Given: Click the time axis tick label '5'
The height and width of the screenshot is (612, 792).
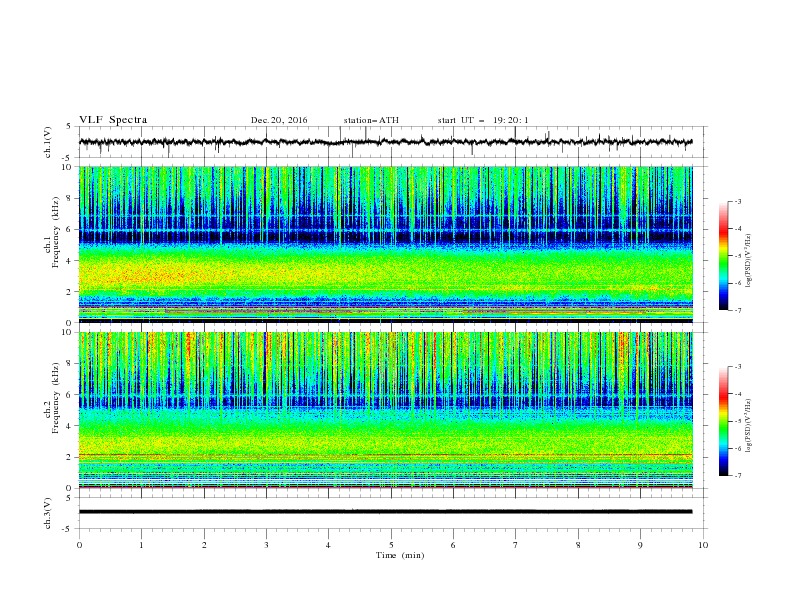Looking at the screenshot, I should point(391,545).
